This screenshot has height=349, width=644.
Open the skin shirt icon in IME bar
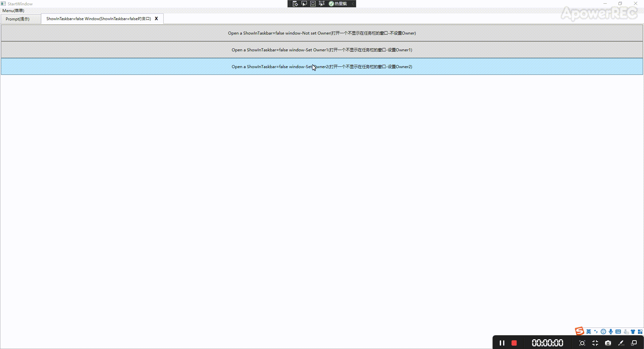(x=633, y=332)
